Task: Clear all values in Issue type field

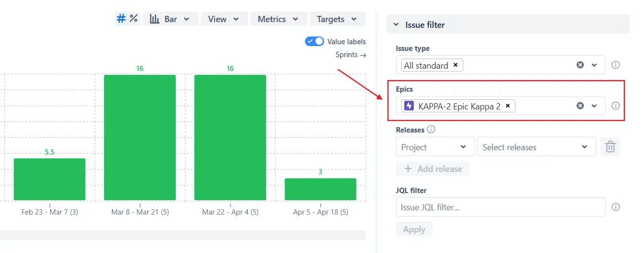Action: pos(580,65)
